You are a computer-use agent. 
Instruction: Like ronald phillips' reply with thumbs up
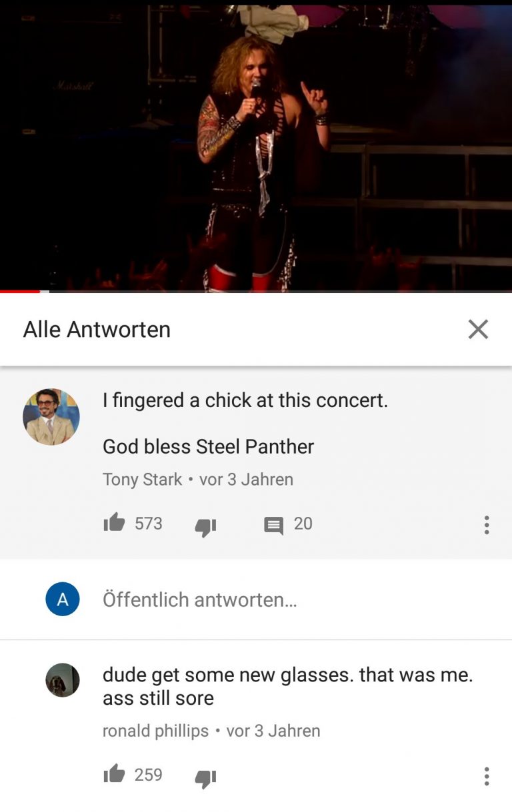click(114, 774)
